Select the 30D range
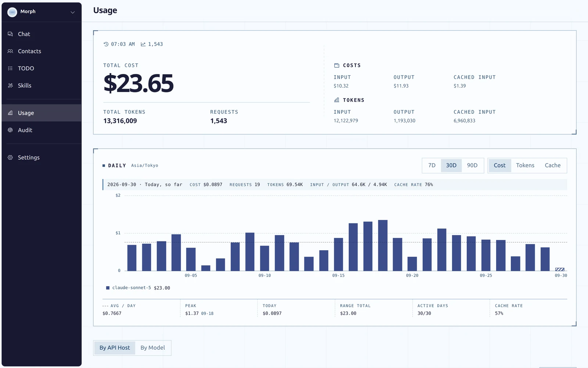 (451, 166)
